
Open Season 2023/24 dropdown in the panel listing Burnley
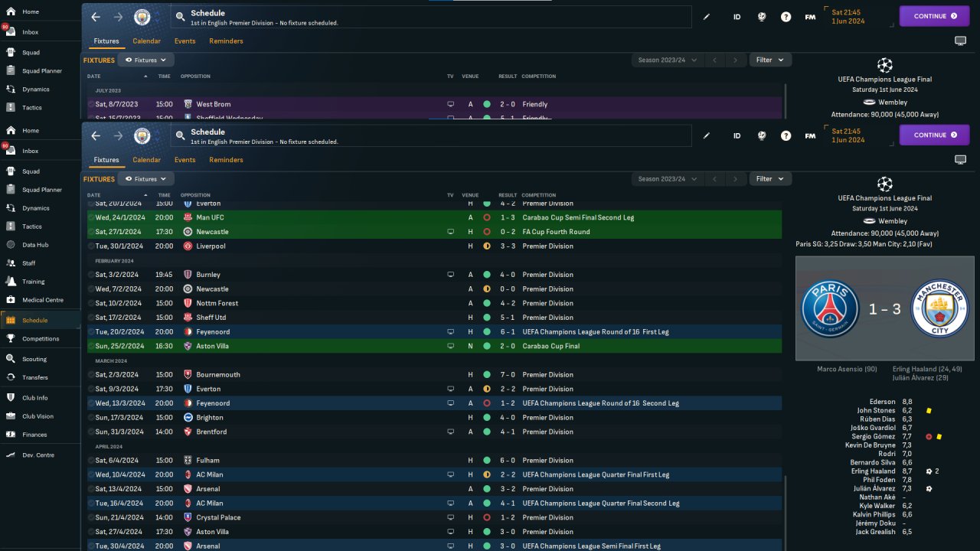pos(666,179)
